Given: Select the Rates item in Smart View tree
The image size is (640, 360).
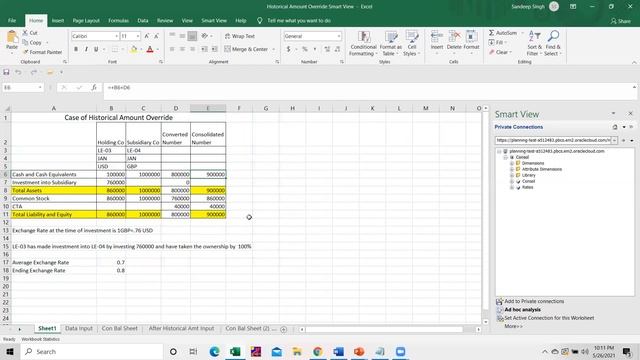Looking at the screenshot, I should (527, 187).
